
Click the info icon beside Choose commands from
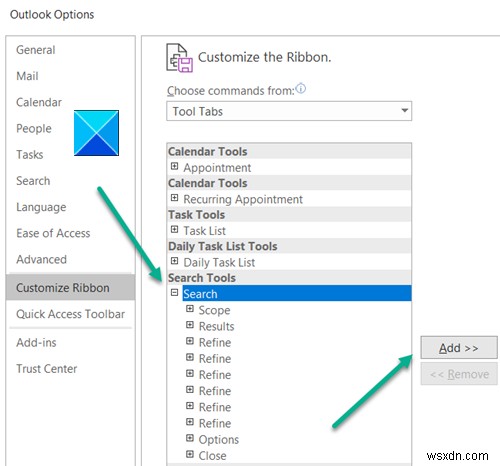tap(301, 88)
